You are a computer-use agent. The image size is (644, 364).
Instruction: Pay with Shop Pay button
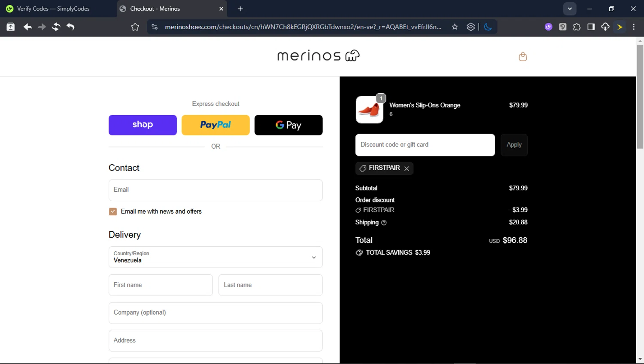point(143,125)
